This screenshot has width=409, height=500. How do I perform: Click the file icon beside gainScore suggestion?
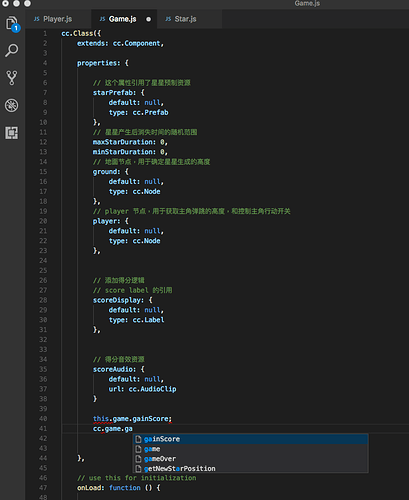[139, 439]
